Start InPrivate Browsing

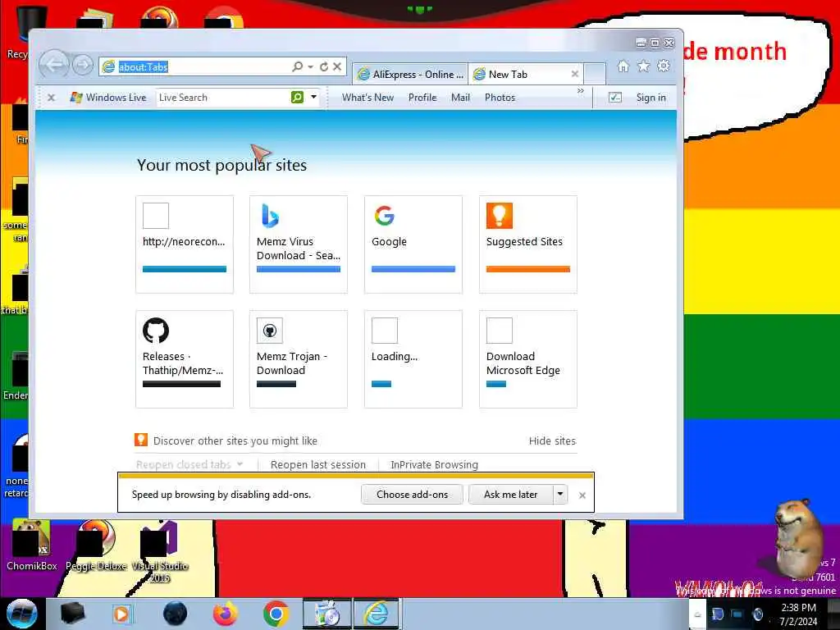(435, 464)
